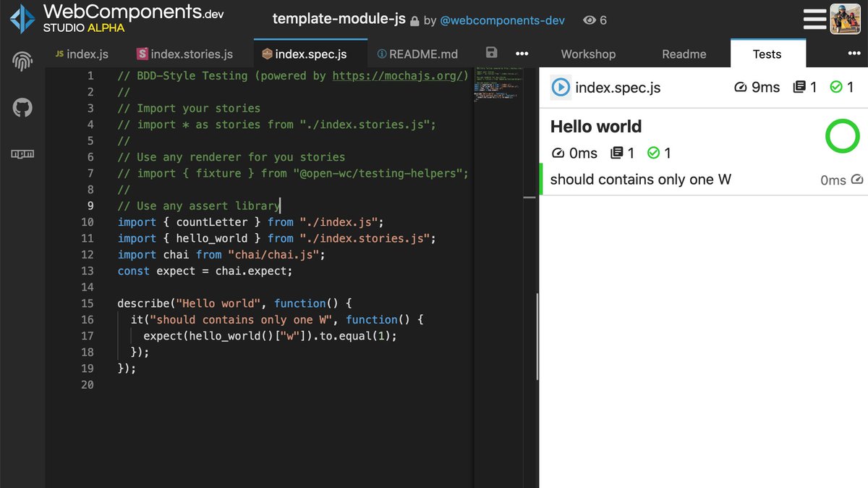Click the test suites count icon in header
Viewport: 868px width, 488px height.
point(799,88)
